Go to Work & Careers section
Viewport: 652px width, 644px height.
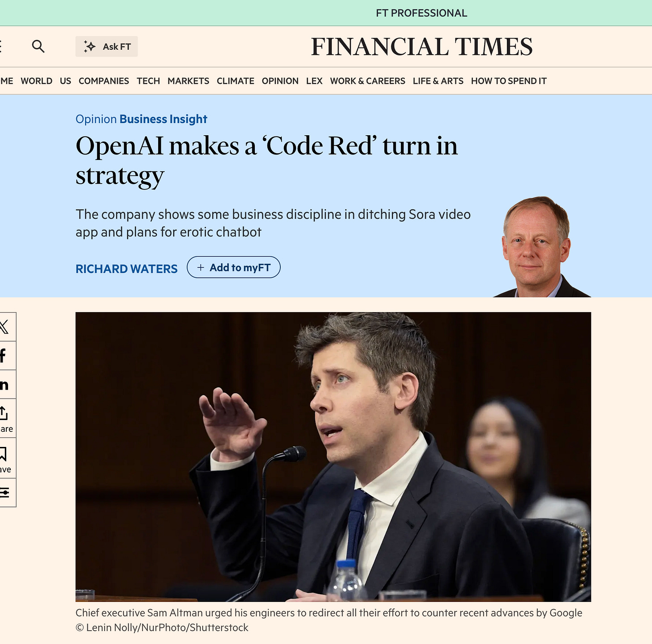pyautogui.click(x=368, y=81)
